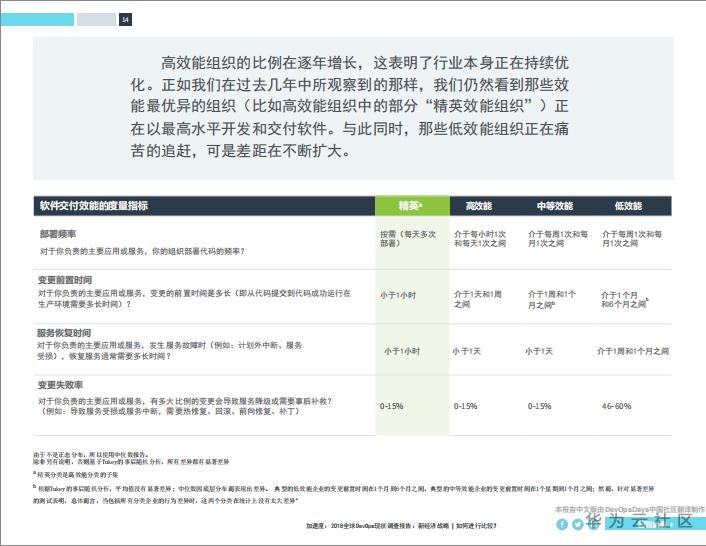Click the 介于1个月和6个月之间 cell
The image size is (706, 546).
point(625,299)
